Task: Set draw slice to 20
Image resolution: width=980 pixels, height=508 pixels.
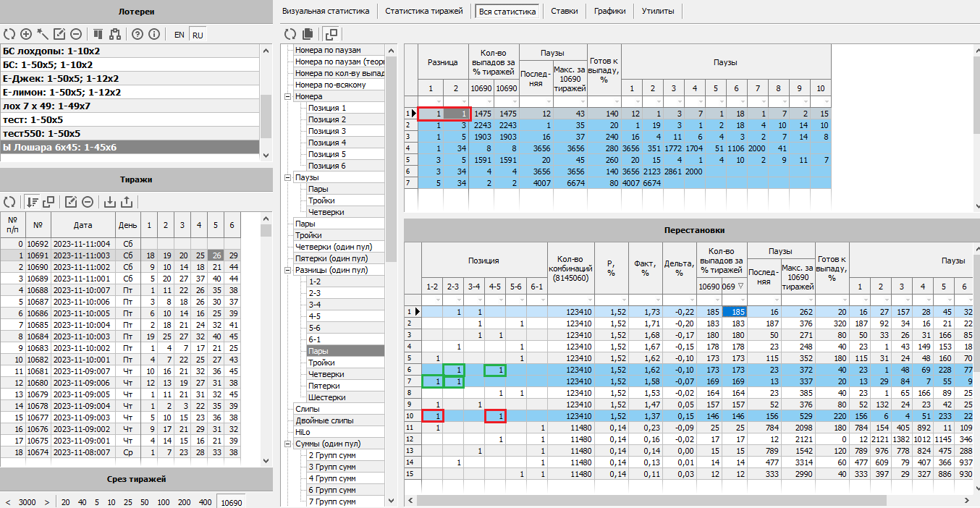Action: pos(66,502)
